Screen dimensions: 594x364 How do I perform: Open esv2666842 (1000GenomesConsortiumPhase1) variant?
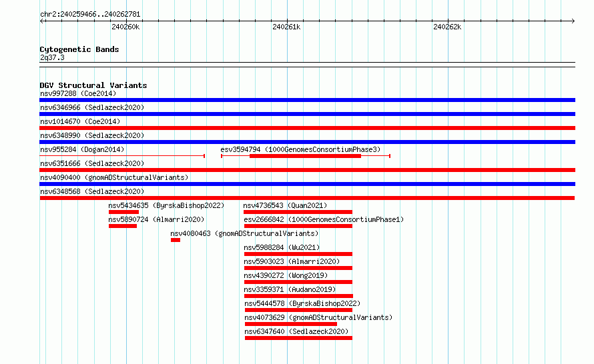click(x=324, y=219)
